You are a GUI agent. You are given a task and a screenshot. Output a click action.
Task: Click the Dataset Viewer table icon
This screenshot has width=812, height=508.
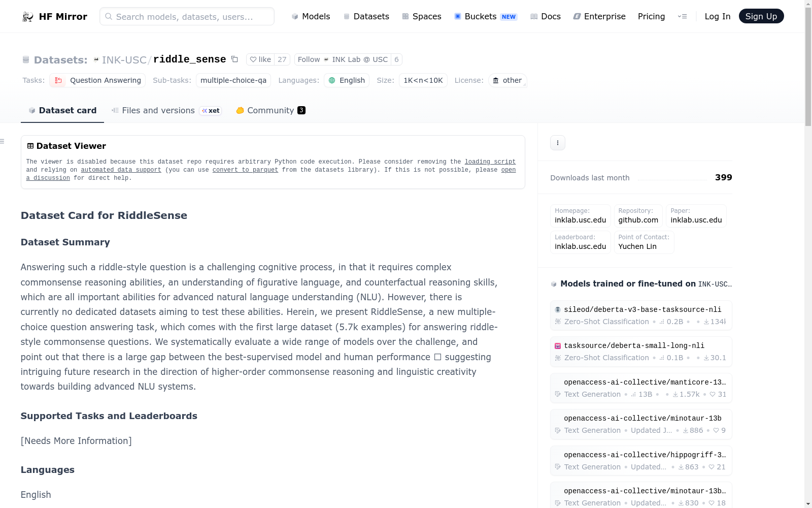pyautogui.click(x=30, y=146)
